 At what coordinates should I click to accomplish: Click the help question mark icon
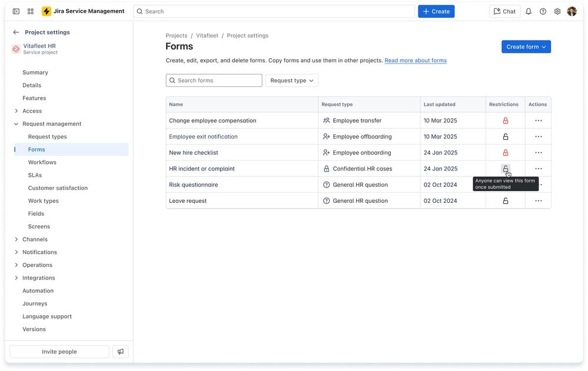[x=543, y=11]
